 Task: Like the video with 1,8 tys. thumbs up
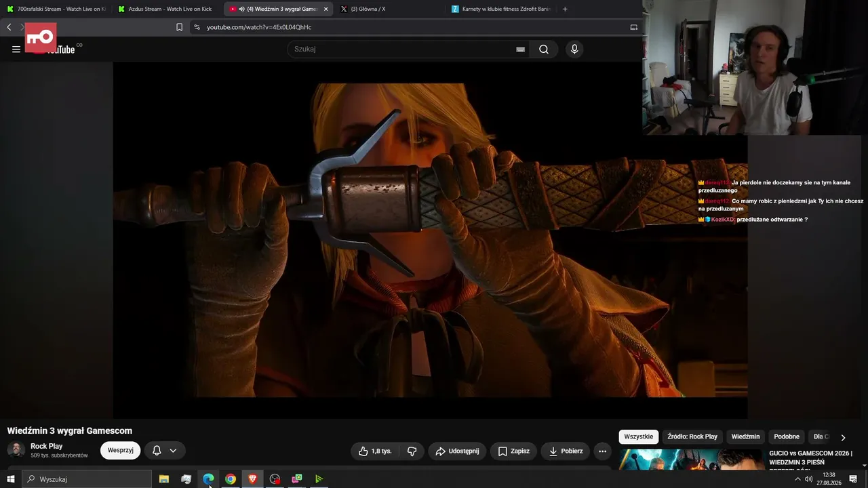pyautogui.click(x=375, y=451)
